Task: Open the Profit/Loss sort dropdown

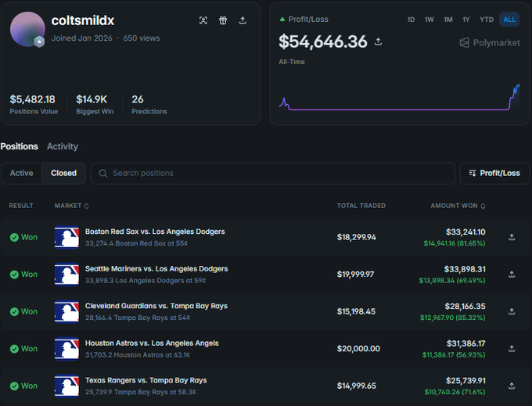Action: tap(494, 174)
